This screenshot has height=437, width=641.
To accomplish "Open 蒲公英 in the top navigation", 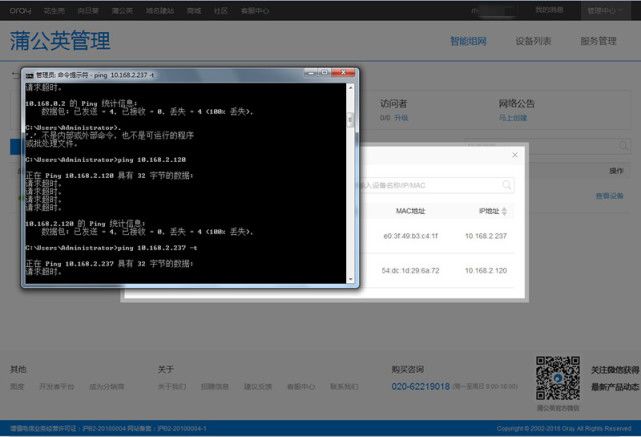I will pyautogui.click(x=123, y=10).
